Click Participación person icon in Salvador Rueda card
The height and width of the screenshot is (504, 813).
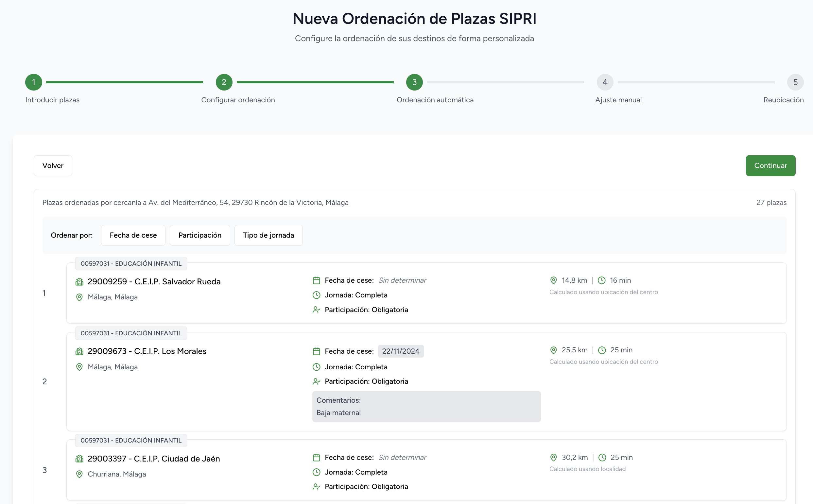tap(317, 310)
